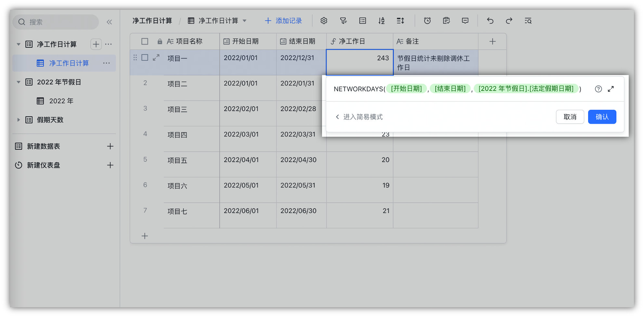Open record search with the magnifier icon
This screenshot has width=644, height=317.
(x=528, y=20)
